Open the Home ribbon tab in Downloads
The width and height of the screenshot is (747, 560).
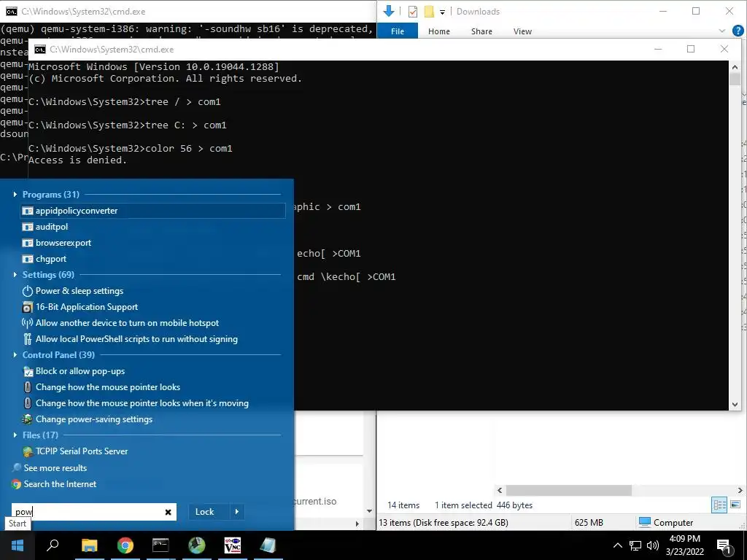(438, 31)
